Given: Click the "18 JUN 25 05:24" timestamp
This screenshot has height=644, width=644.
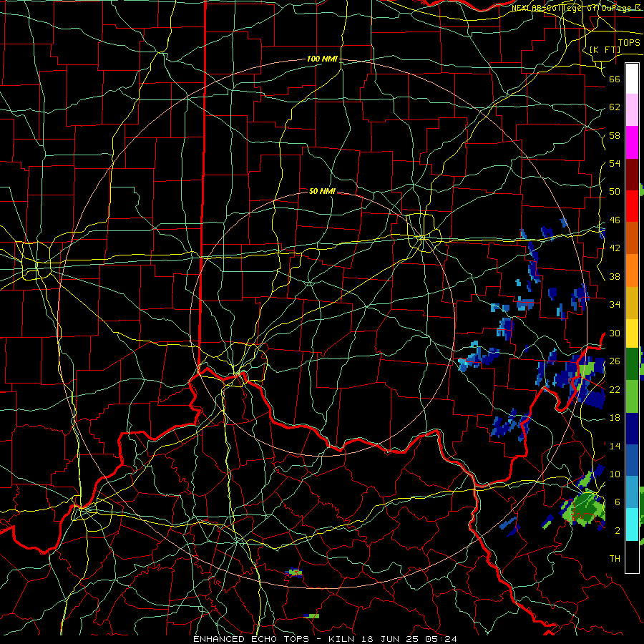Looking at the screenshot, I should [x=409, y=639].
